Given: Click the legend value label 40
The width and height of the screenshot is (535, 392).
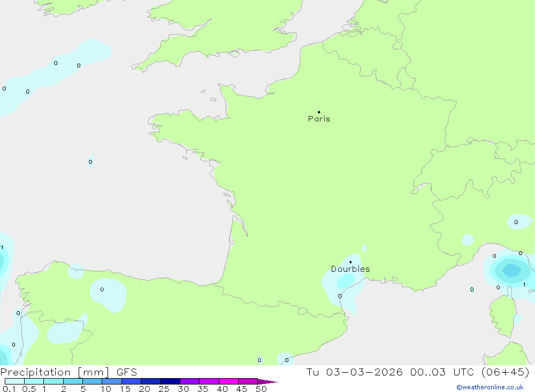Looking at the screenshot, I should 223,389.
